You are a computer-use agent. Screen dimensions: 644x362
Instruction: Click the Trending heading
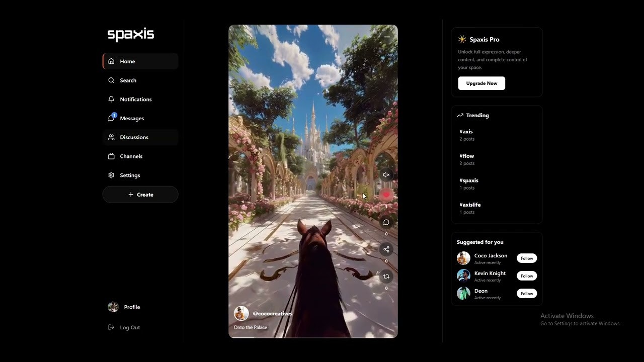point(477,115)
